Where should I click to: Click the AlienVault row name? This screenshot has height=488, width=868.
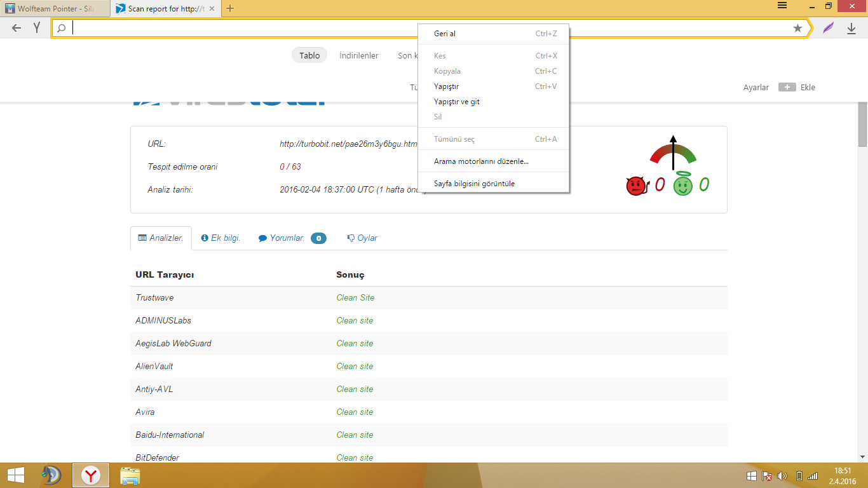tap(154, 366)
